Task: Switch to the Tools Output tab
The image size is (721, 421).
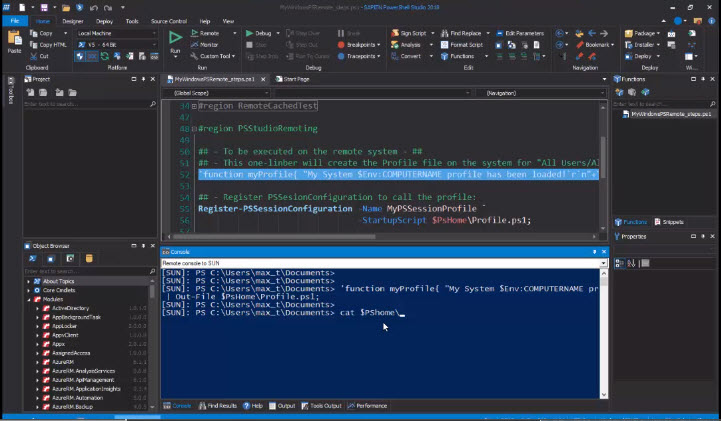Action: pos(321,406)
